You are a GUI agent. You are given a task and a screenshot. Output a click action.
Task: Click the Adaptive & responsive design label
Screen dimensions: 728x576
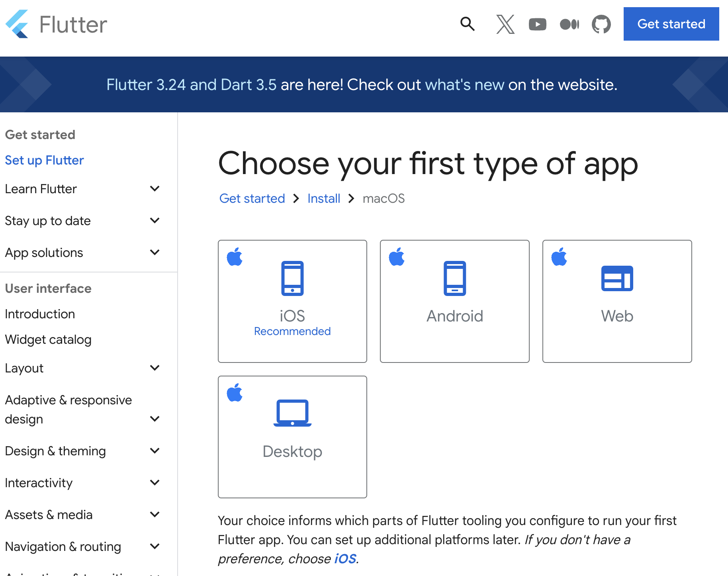click(x=68, y=409)
